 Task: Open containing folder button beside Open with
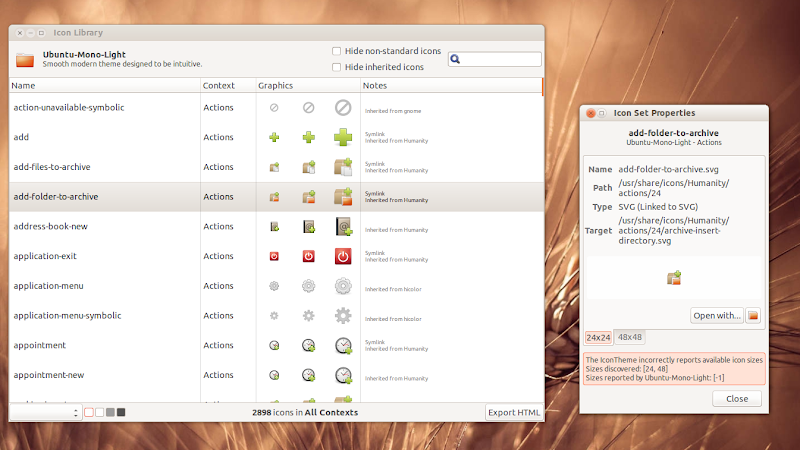[x=753, y=316]
